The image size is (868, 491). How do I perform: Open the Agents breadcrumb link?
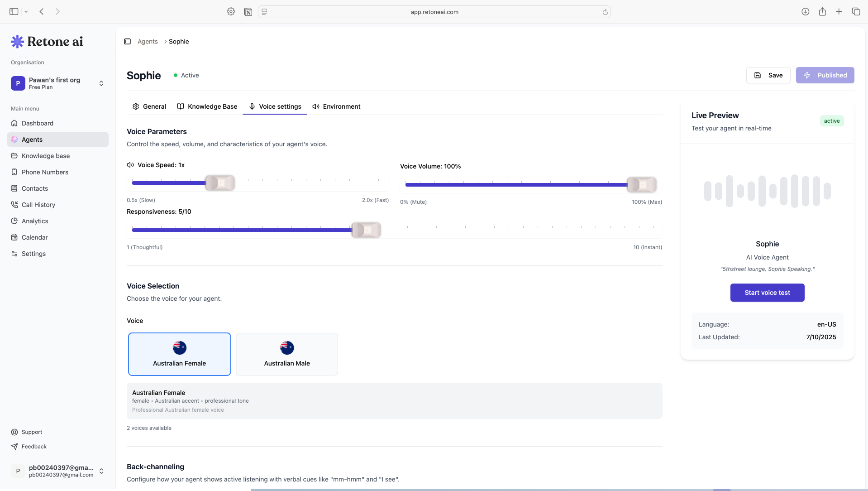pos(148,41)
